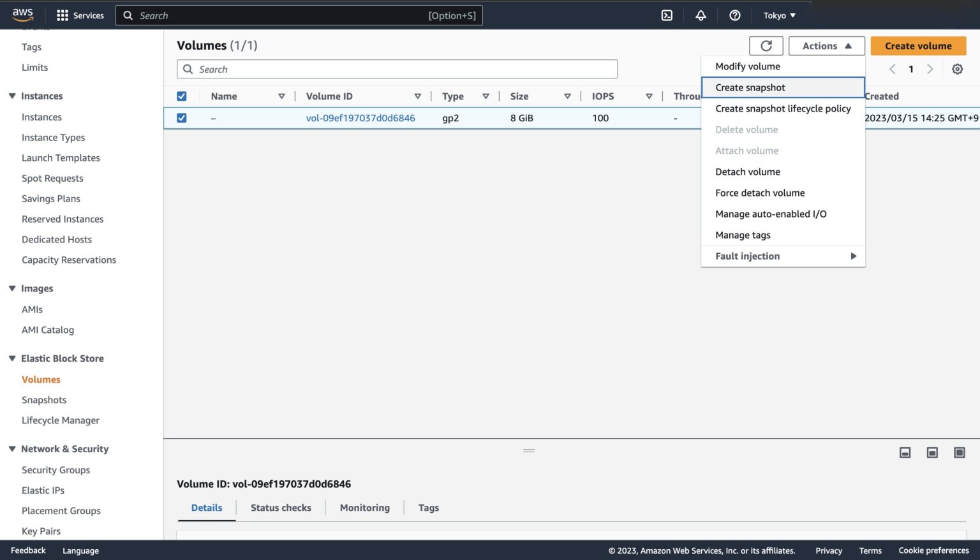Open the AWS CloudShell terminal icon

coord(667,15)
